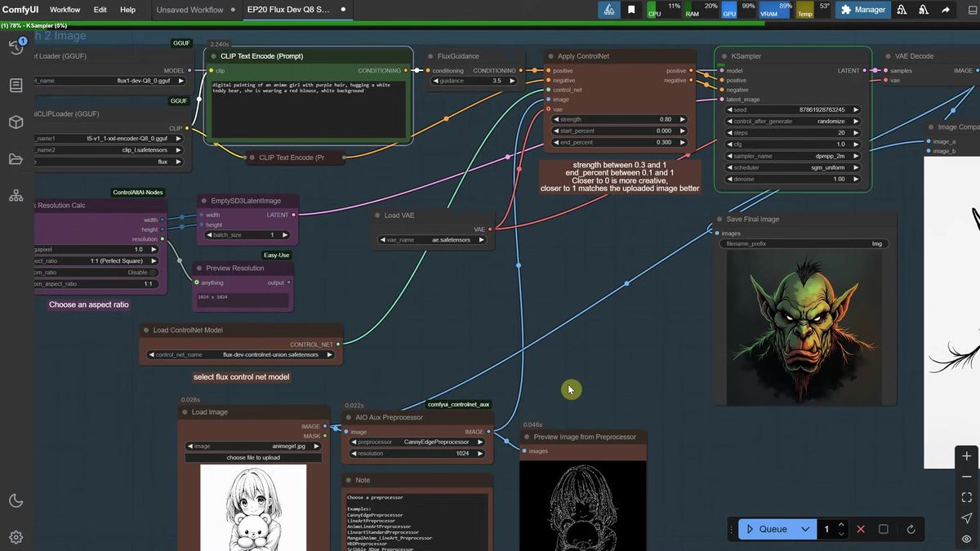Screen dimensions: 980x551
Task: Open the Model Library cube icon
Action: tap(16, 122)
